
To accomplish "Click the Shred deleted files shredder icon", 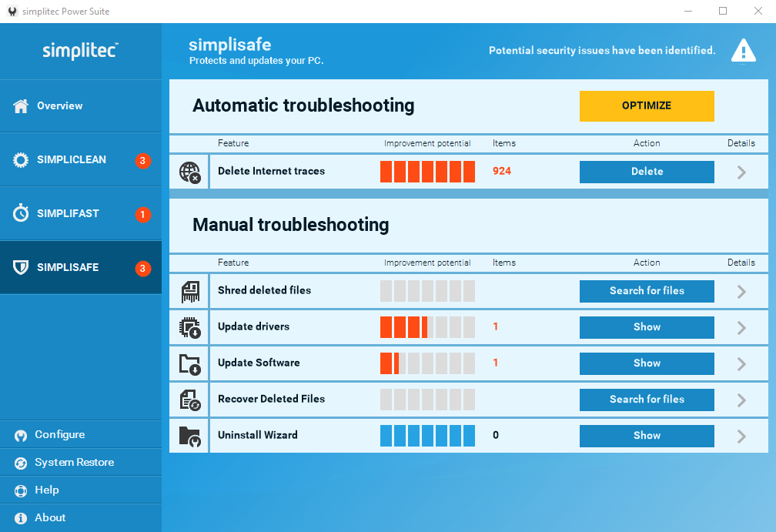I will click(x=190, y=292).
